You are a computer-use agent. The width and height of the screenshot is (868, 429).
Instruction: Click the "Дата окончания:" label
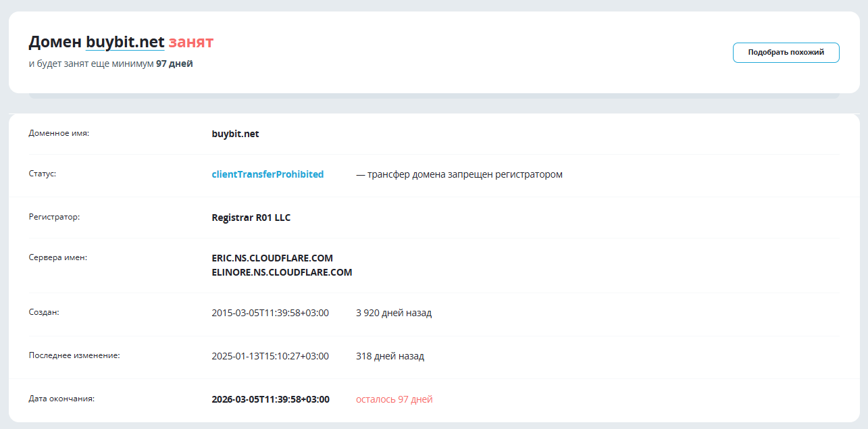click(x=61, y=399)
